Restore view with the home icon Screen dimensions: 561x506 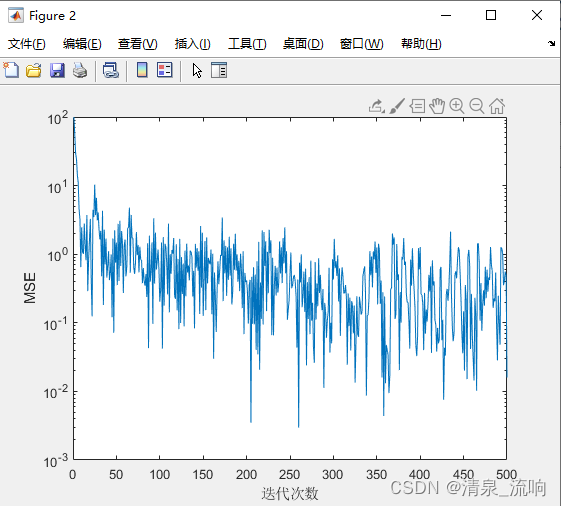(497, 106)
